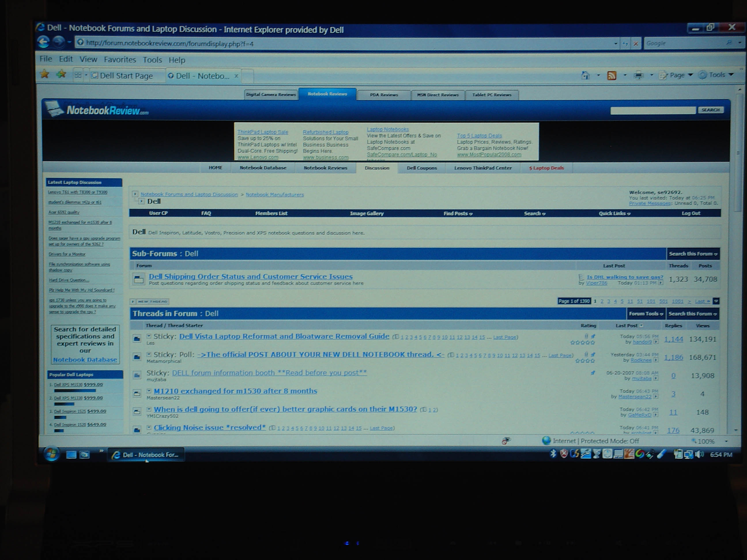Click the empty new tab button
Viewport: 747px width, 560px height.
248,76
